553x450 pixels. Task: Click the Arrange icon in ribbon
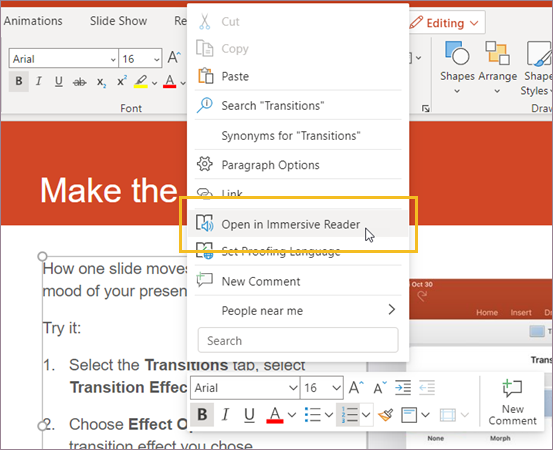coord(497,53)
